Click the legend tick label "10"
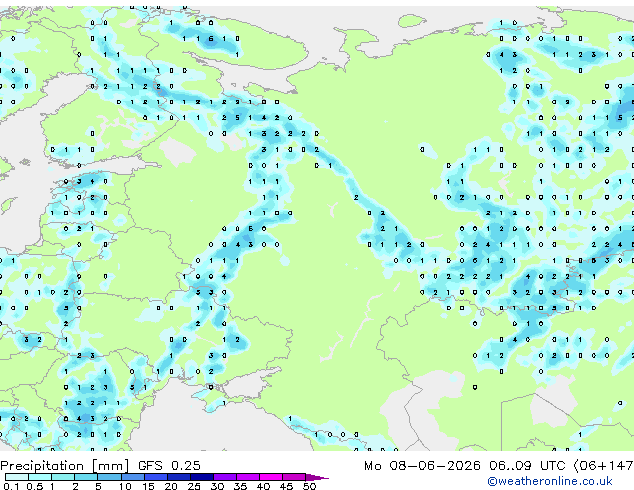The image size is (634, 490). click(125, 486)
